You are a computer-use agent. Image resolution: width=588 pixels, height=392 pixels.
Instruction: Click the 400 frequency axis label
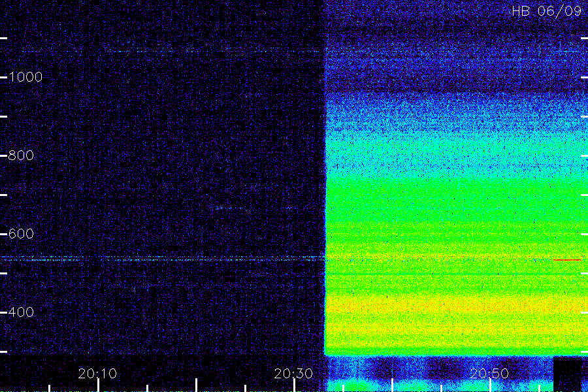21,312
